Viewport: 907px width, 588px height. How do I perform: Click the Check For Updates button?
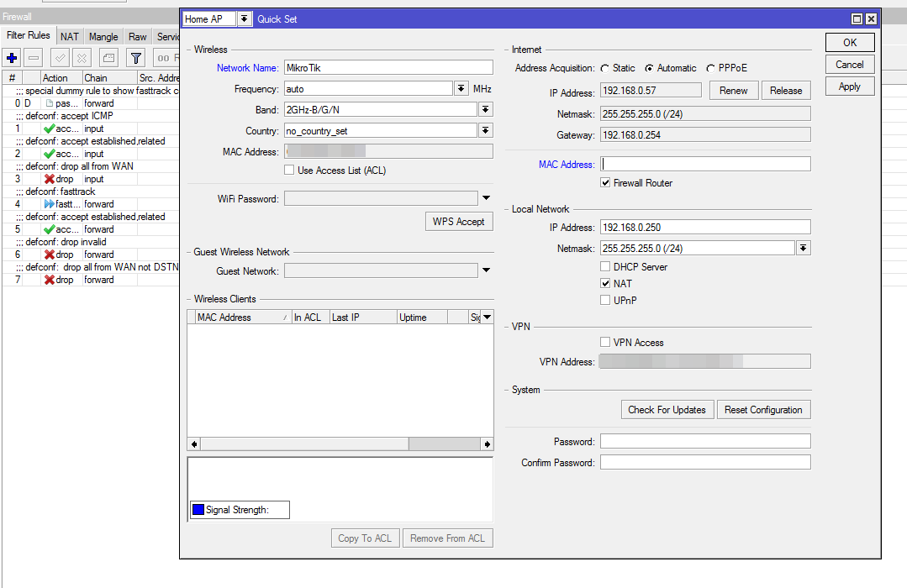(x=667, y=410)
